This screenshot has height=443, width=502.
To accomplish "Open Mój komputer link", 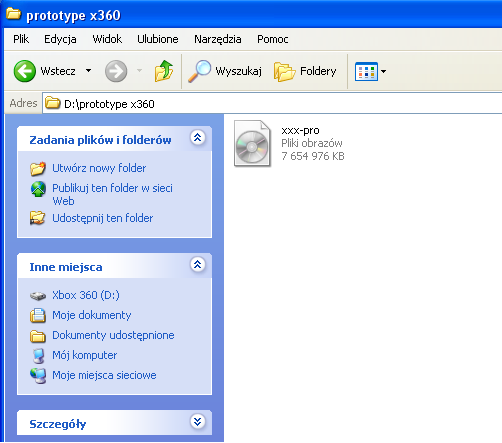I will pos(85,355).
